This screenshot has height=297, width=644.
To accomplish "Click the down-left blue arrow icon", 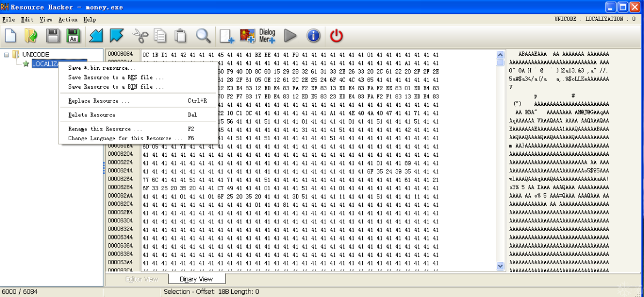I will point(96,36).
